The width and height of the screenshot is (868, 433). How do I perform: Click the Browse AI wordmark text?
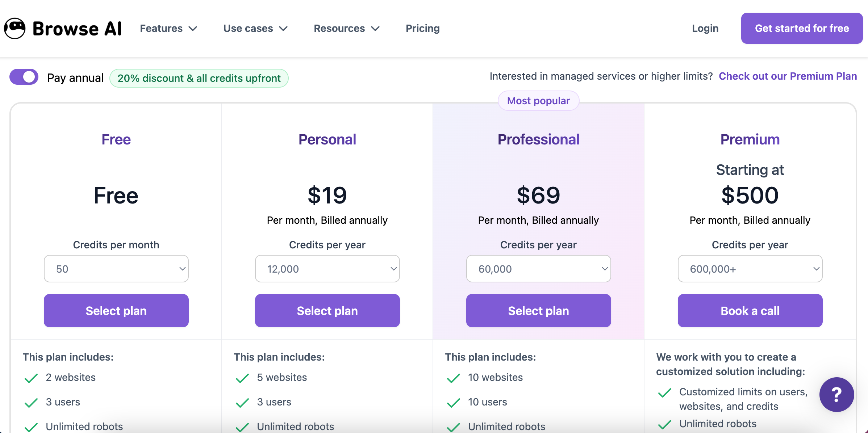coord(77,29)
